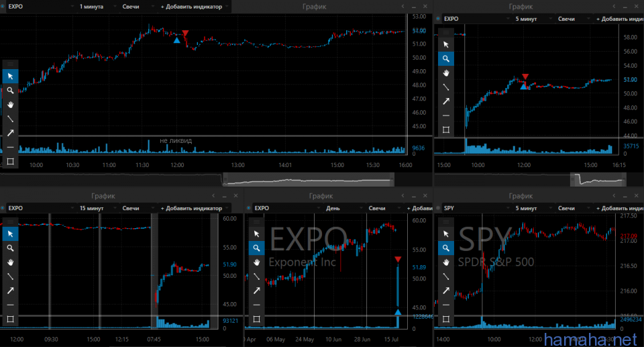The height and width of the screenshot is (347, 644).
Task: Open 'Свечи' chart type dropdown in daily chart
Action: [384, 208]
